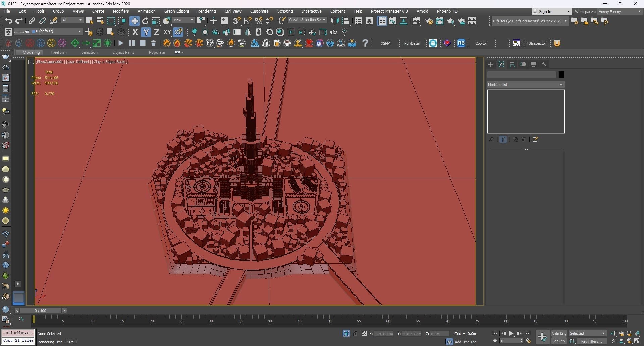Click the Key Filters button
This screenshot has height=349, width=644.
591,341
